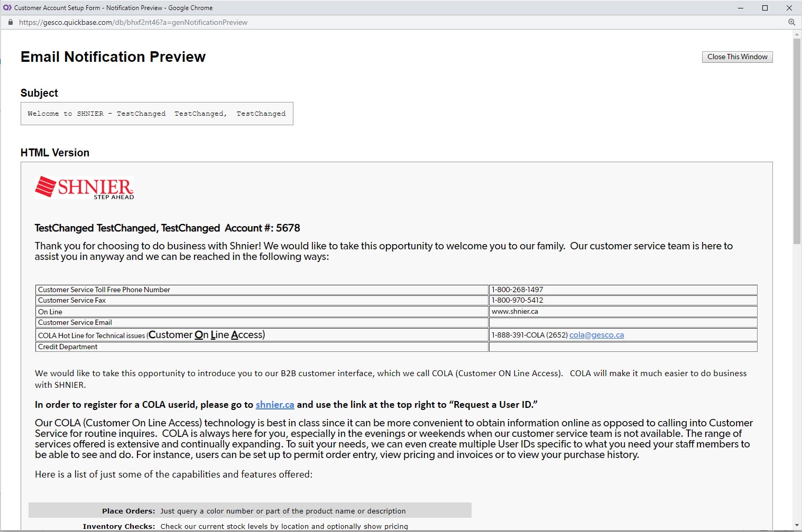Click the capabilities and features offered line

pos(173,474)
